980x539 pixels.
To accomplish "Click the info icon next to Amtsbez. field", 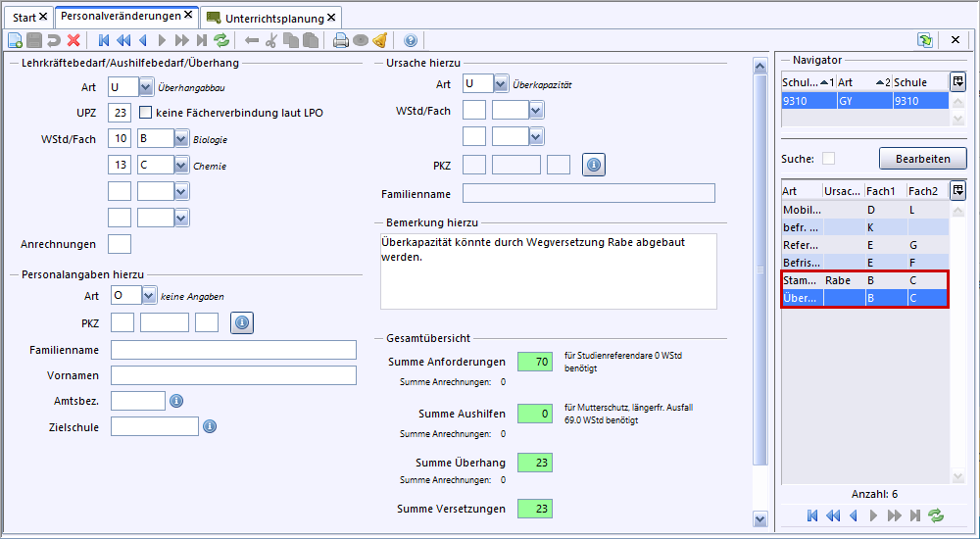I will tap(176, 401).
